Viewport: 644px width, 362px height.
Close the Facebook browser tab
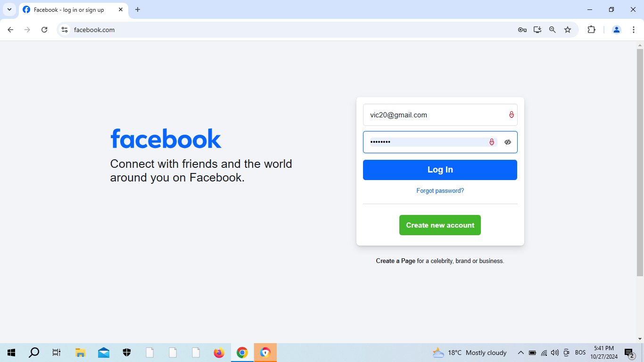pos(121,9)
